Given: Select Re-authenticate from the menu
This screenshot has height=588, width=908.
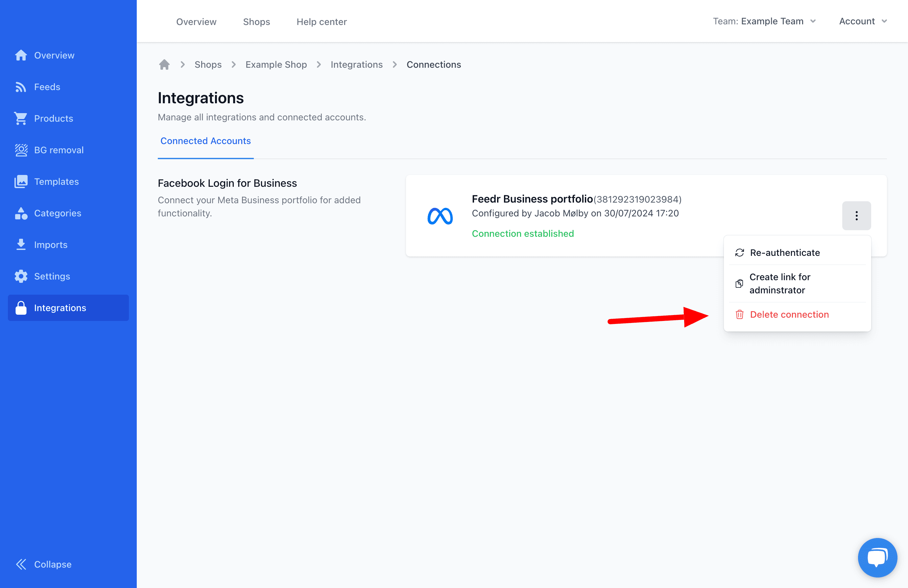Looking at the screenshot, I should coord(784,253).
